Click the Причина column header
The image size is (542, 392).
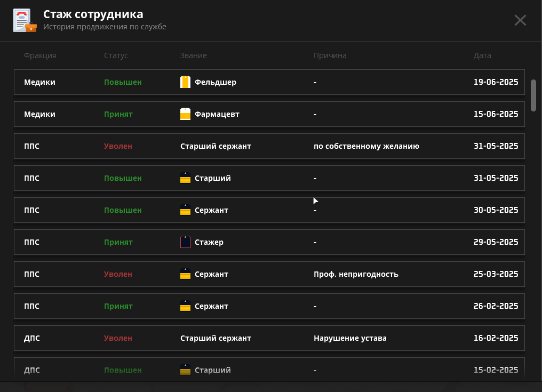(x=330, y=55)
